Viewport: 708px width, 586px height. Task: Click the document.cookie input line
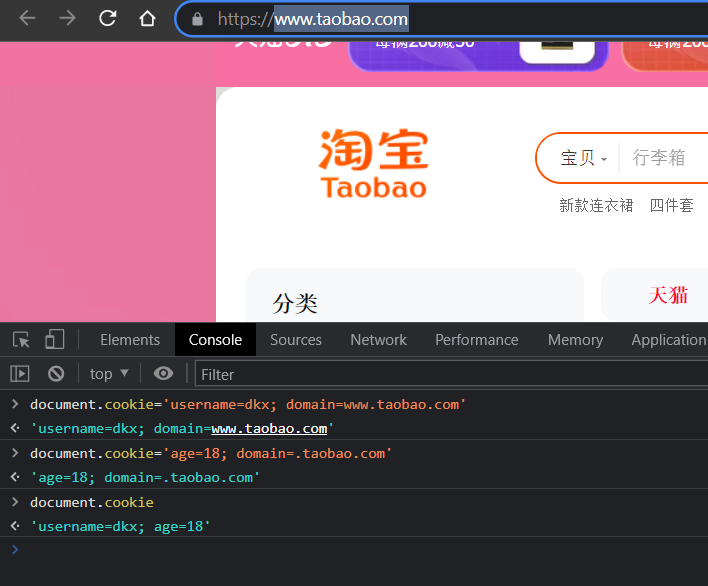[x=92, y=502]
